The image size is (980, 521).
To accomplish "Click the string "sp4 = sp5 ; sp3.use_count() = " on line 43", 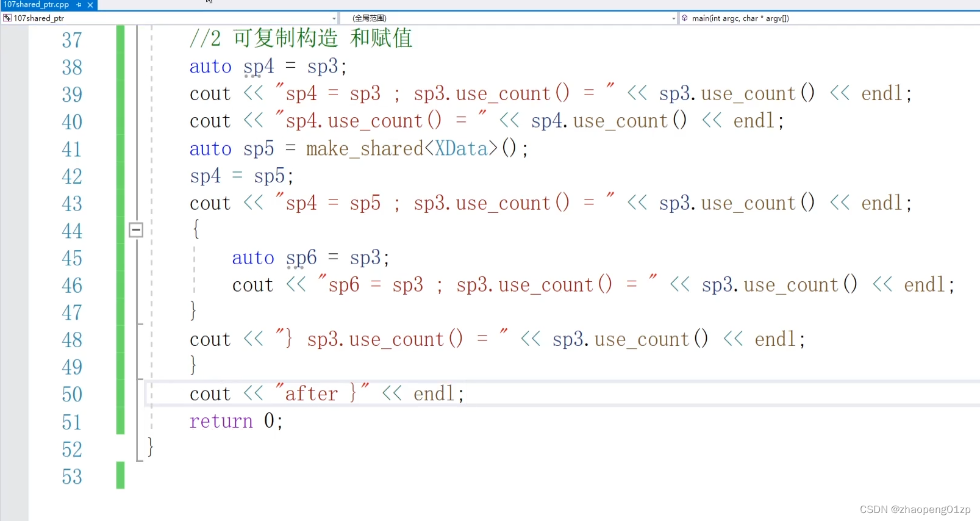I will click(445, 203).
